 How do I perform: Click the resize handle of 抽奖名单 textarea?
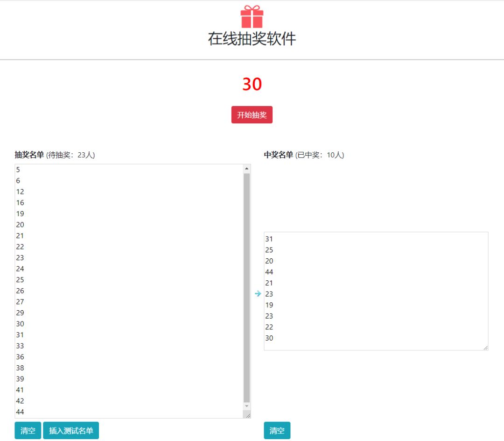(x=248, y=415)
